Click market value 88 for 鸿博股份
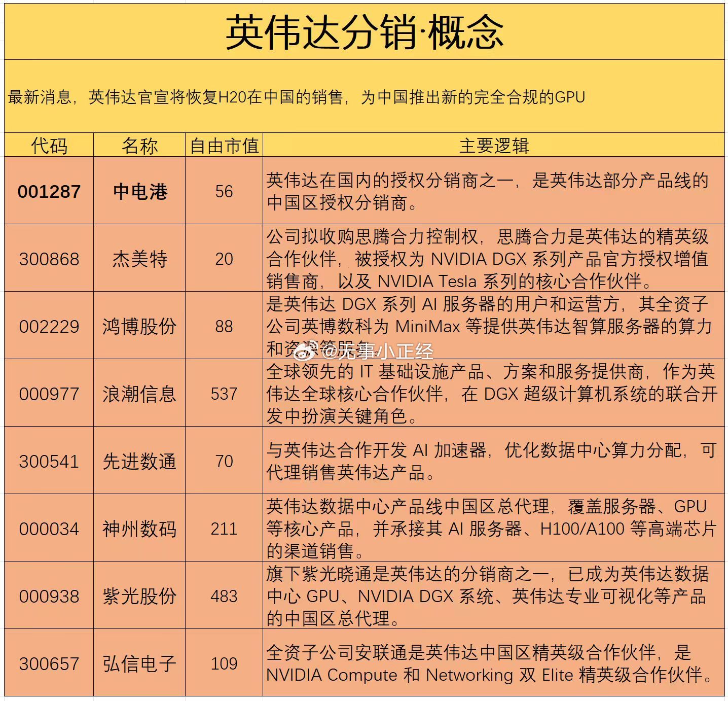728x701 pixels. coord(224,326)
